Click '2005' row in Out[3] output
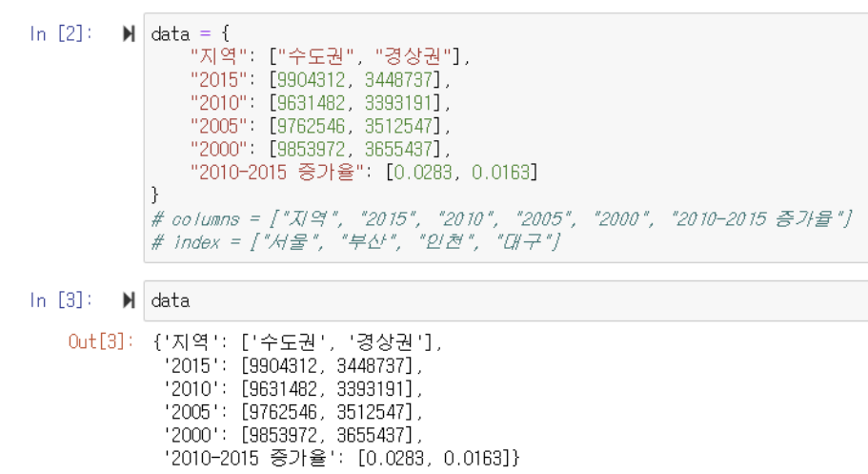Screen dimensions: 868x474 293,412
